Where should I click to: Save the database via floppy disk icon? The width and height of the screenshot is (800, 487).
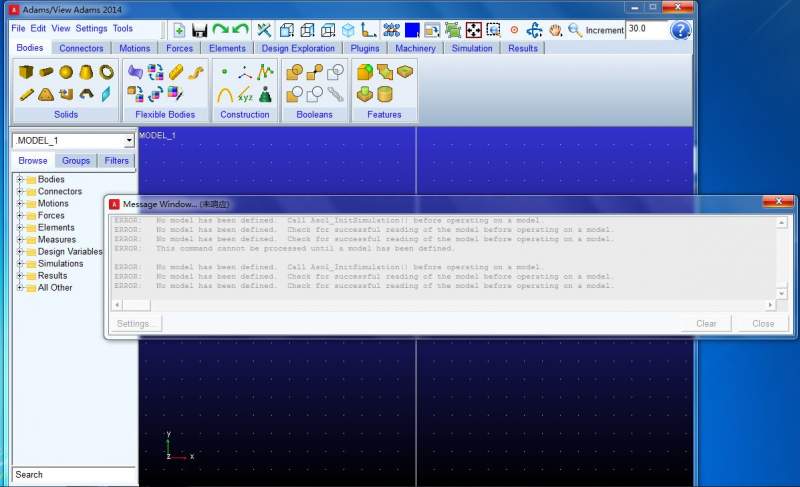click(x=199, y=30)
